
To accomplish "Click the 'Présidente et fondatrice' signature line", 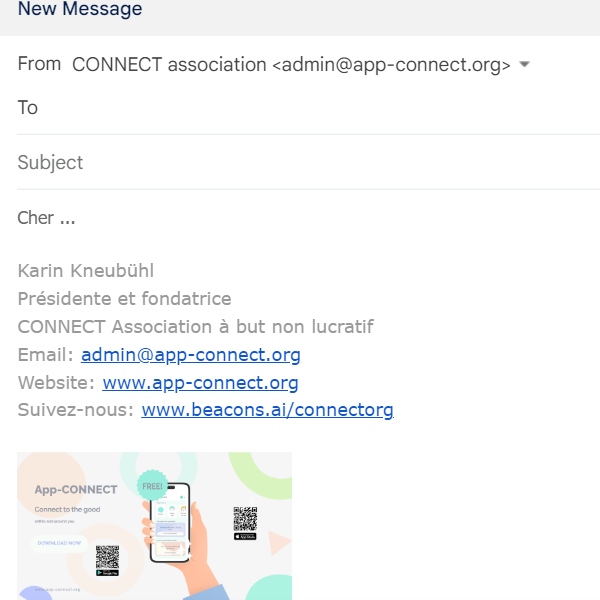I will click(124, 299).
